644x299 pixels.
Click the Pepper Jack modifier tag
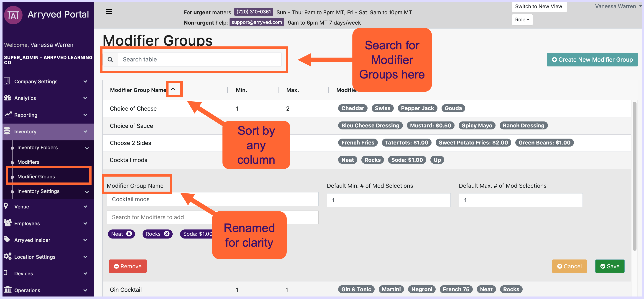417,108
